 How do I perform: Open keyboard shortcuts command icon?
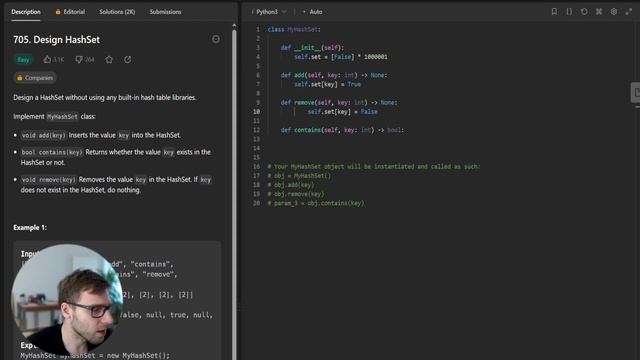[599, 12]
